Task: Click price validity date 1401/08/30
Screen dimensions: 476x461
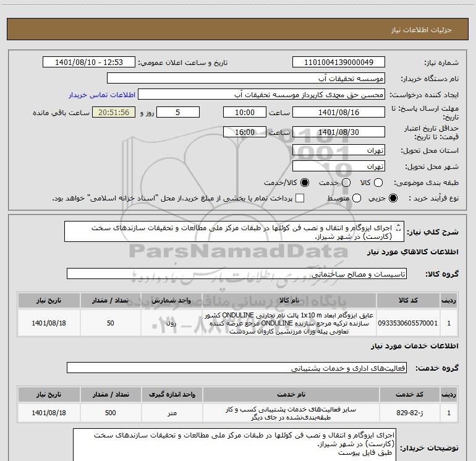Action: point(339,132)
